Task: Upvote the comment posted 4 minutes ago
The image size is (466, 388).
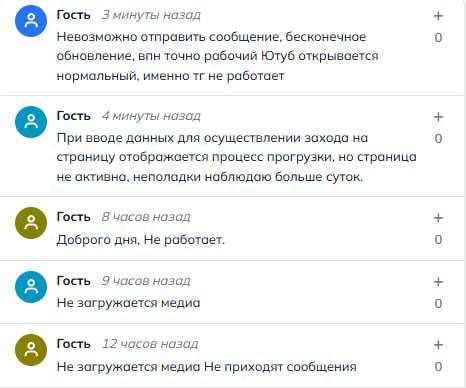Action: [x=438, y=117]
